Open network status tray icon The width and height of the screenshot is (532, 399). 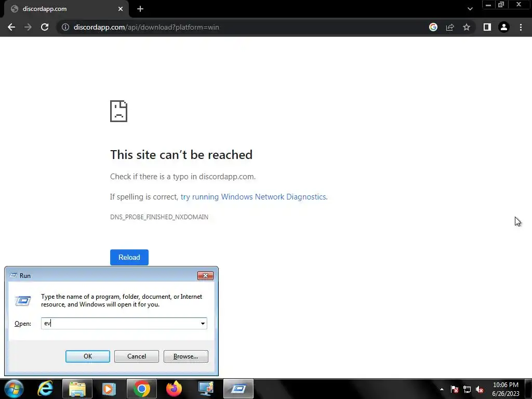[x=467, y=389]
